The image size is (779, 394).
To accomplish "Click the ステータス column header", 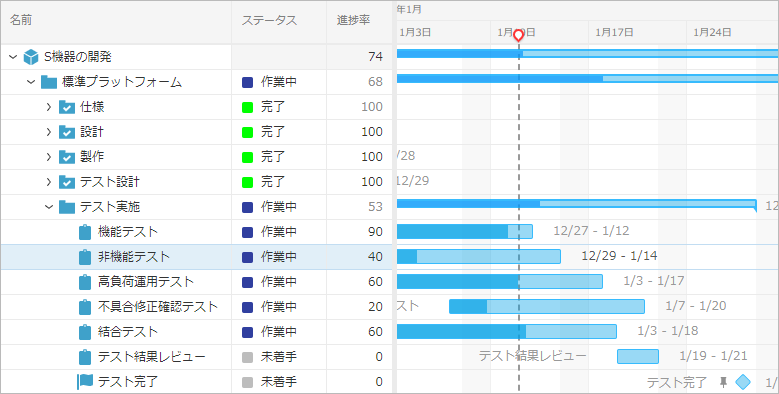I will [x=269, y=21].
